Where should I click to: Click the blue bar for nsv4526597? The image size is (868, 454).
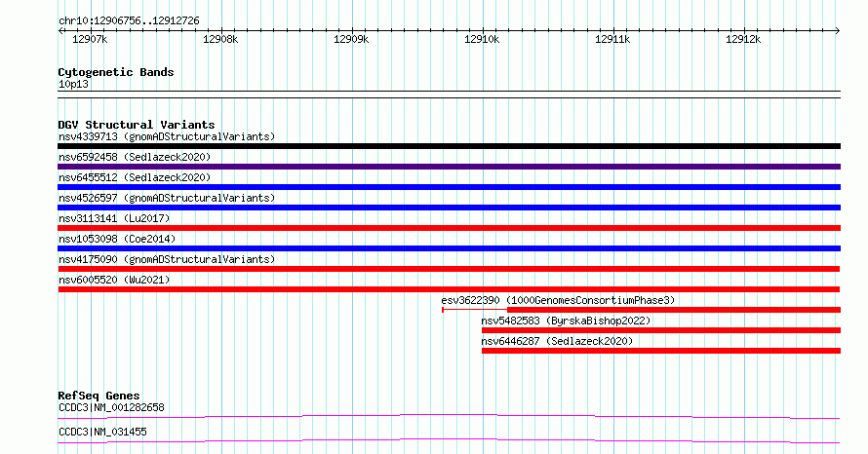449,208
